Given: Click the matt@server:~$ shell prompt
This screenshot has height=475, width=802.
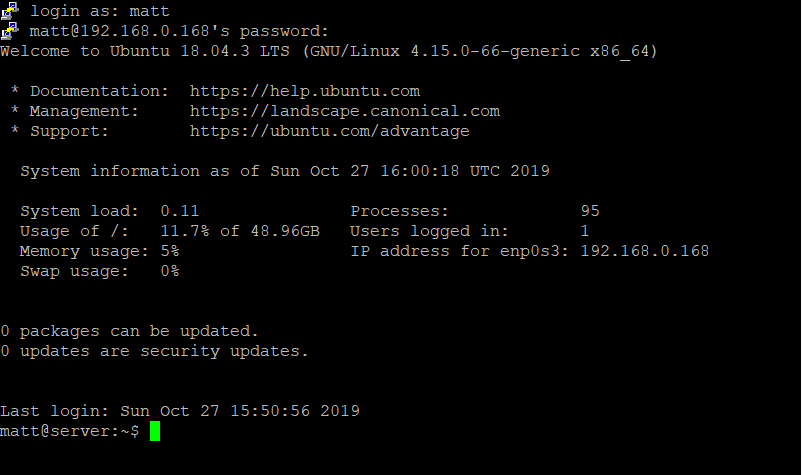Looking at the screenshot, I should point(70,431).
